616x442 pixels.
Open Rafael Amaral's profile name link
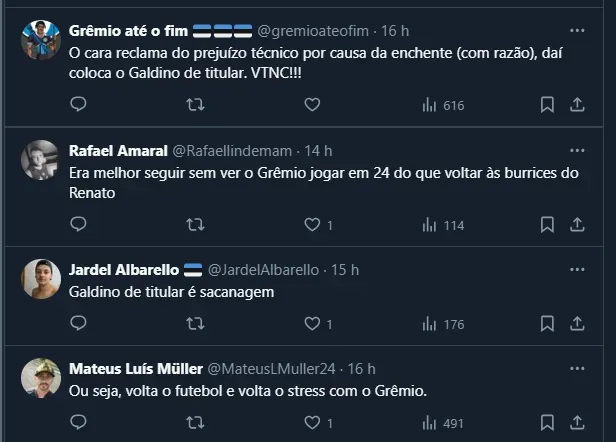(111, 151)
